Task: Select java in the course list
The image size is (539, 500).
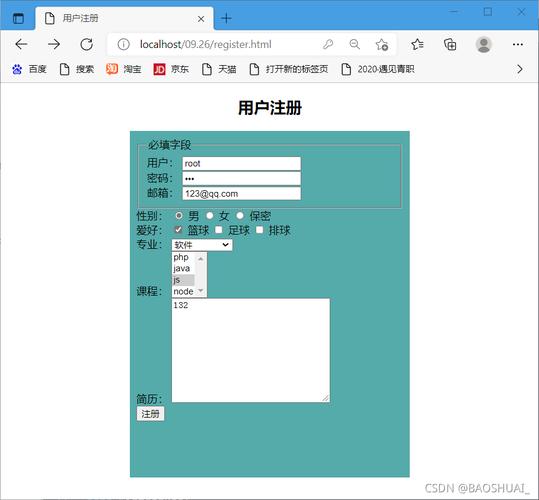Action: tap(183, 268)
